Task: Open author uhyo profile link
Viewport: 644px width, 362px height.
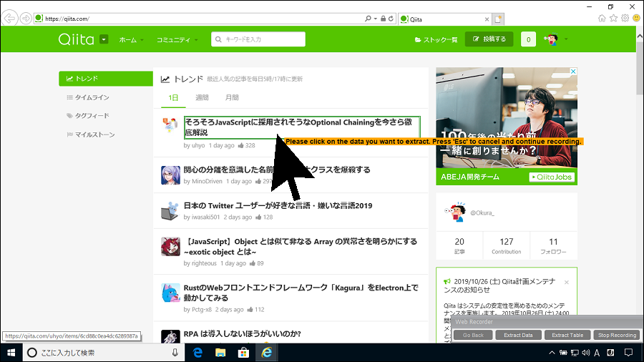Action: pos(198,145)
